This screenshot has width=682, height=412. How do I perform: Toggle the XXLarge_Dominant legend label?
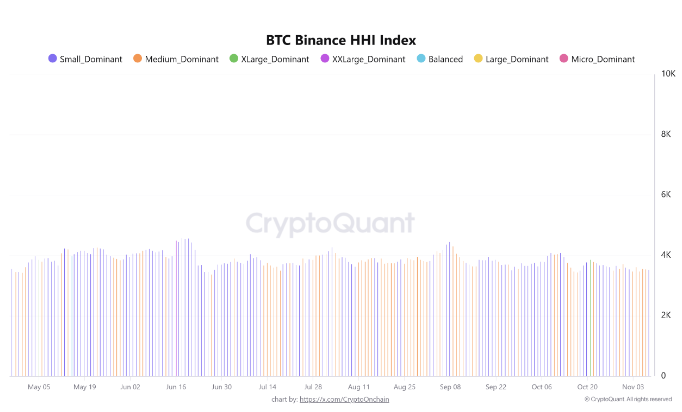point(368,60)
